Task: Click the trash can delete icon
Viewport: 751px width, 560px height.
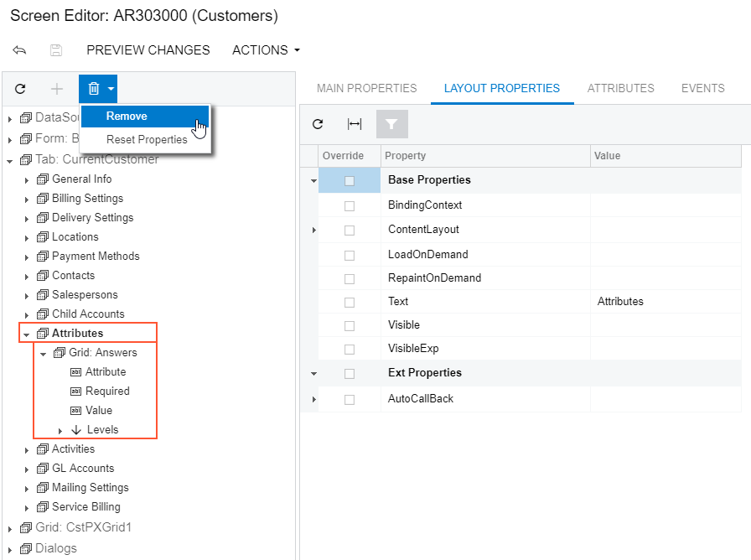Action: click(94, 88)
